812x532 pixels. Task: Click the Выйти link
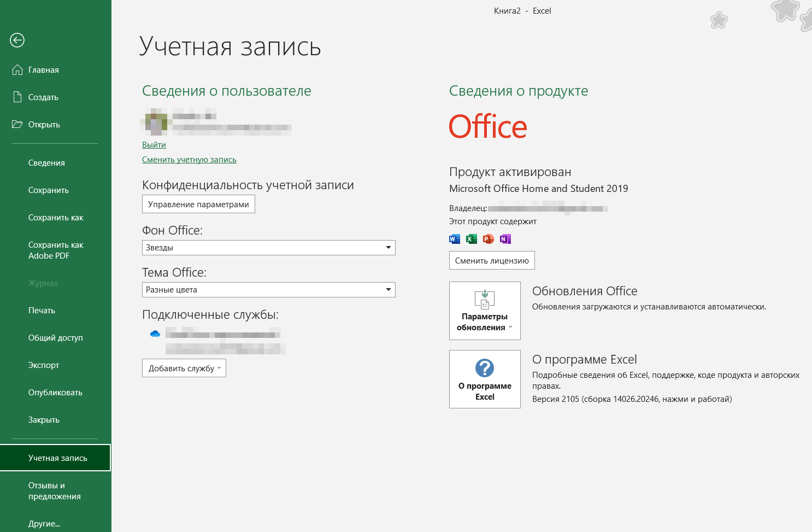coord(154,145)
